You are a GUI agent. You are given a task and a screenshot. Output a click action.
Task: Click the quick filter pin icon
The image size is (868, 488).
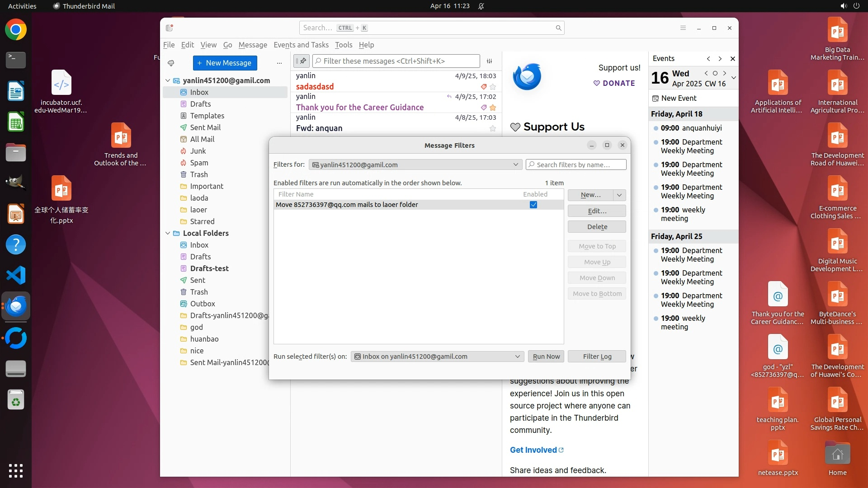click(302, 61)
